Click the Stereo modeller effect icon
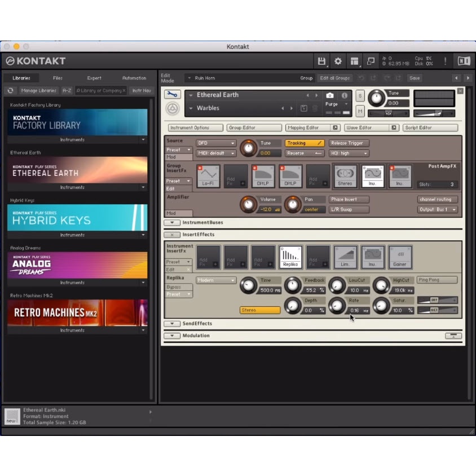476x476 pixels. click(345, 175)
